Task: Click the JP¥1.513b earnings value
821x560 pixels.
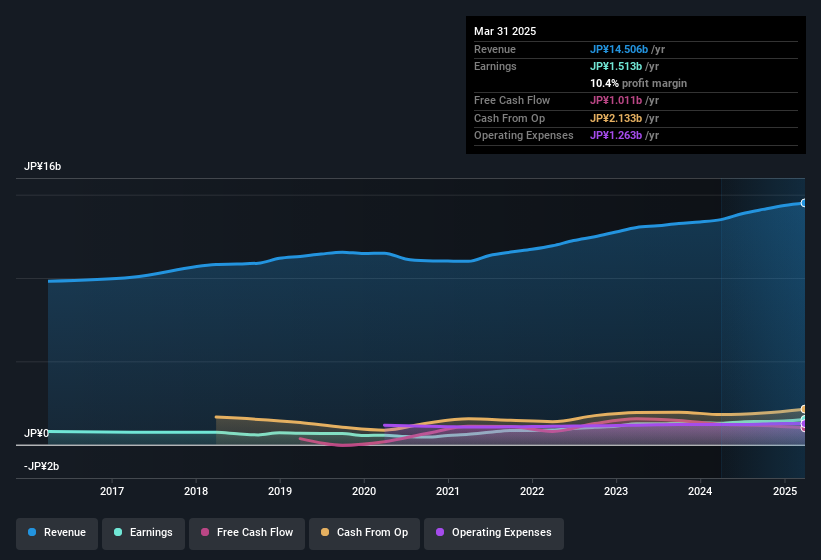Action: (x=616, y=66)
